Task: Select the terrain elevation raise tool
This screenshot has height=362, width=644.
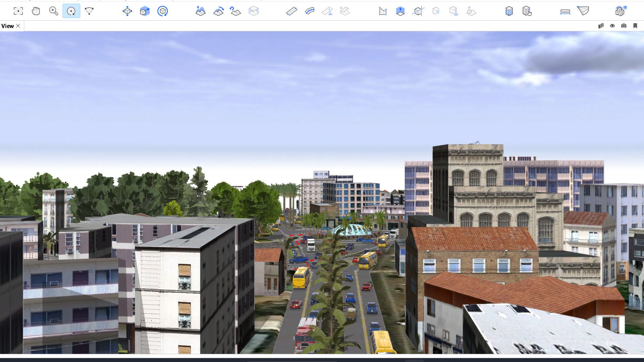Action: [x=200, y=11]
